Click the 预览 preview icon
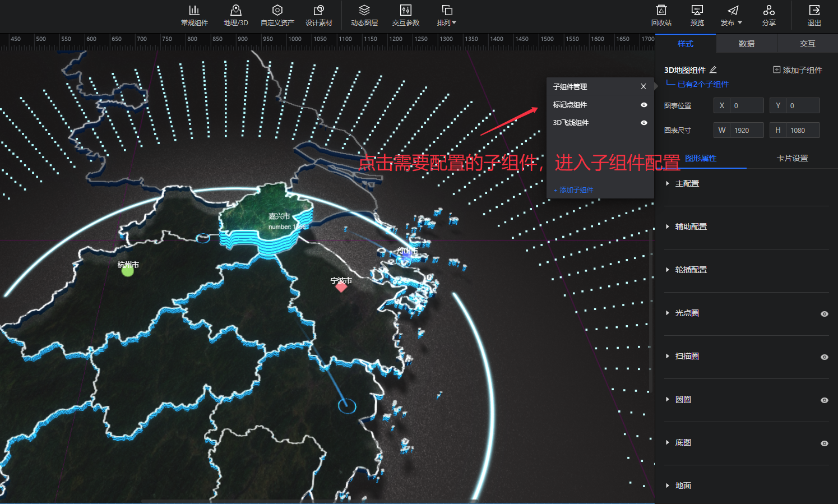The height and width of the screenshot is (504, 838). coord(697,11)
